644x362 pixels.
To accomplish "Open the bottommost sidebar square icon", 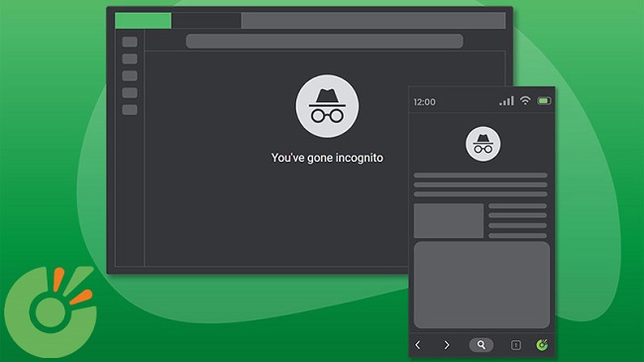I will [130, 110].
